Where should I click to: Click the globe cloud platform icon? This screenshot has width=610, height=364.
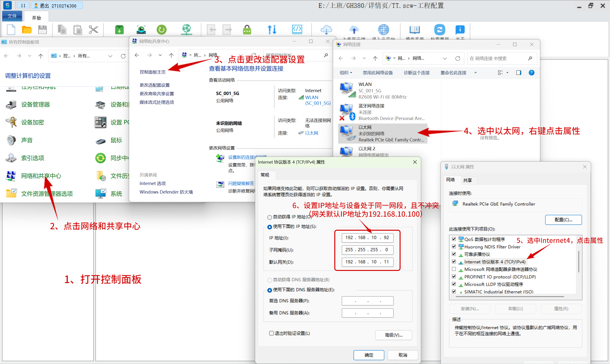(383, 30)
